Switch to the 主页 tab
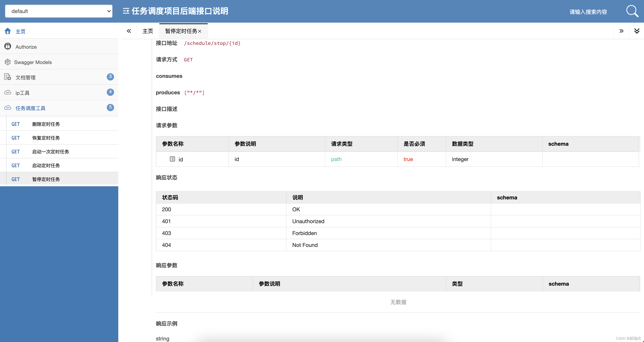Viewport: 644px width, 342px height. [147, 31]
